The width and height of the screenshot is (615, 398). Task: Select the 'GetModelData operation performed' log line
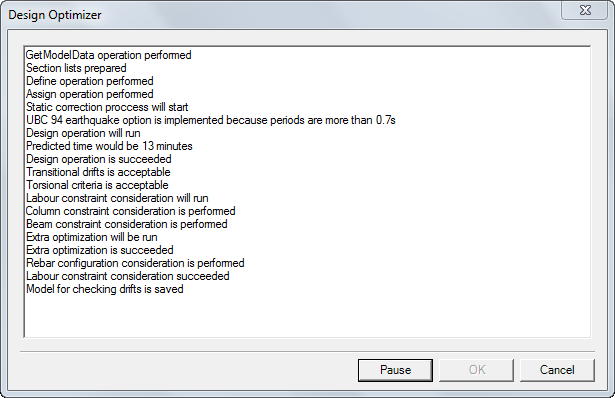pos(109,55)
